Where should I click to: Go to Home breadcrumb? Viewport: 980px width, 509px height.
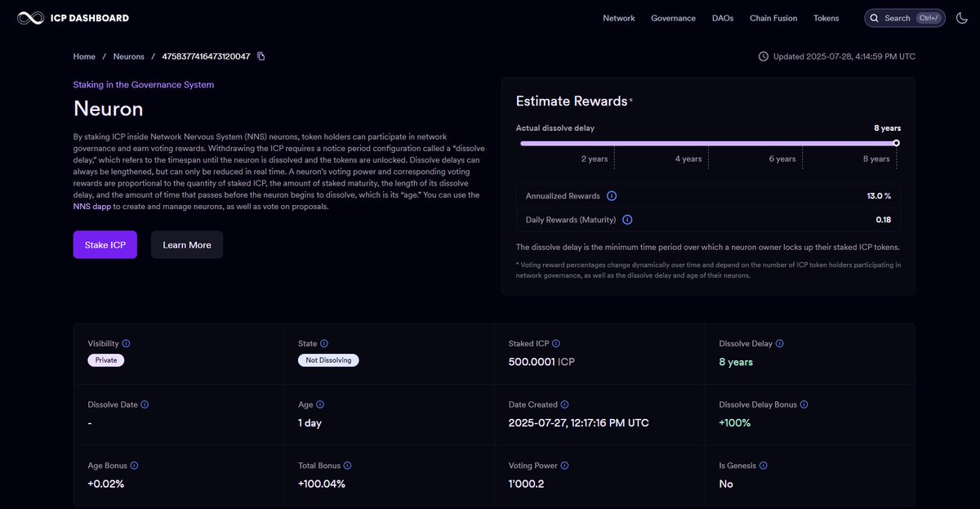84,56
